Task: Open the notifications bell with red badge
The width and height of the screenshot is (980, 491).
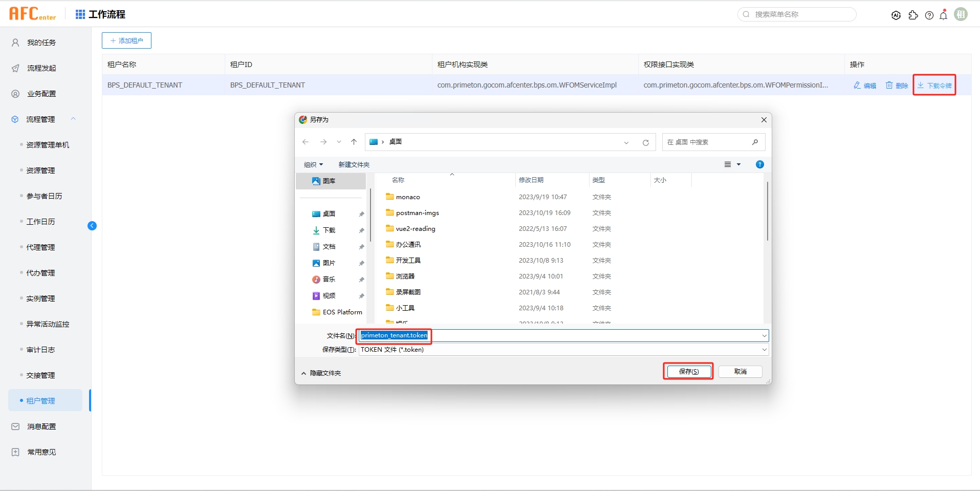Action: coord(943,15)
